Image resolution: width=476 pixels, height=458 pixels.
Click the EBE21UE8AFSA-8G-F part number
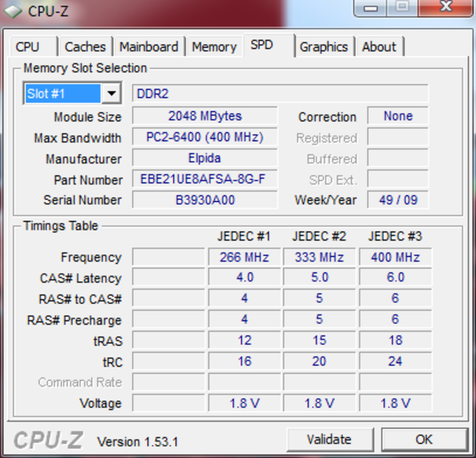pos(205,179)
